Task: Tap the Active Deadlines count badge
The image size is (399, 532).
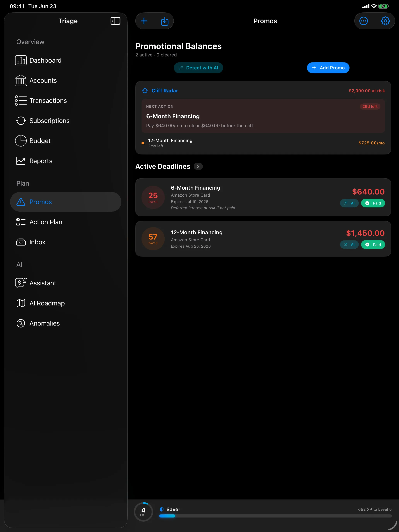Action: pyautogui.click(x=198, y=166)
